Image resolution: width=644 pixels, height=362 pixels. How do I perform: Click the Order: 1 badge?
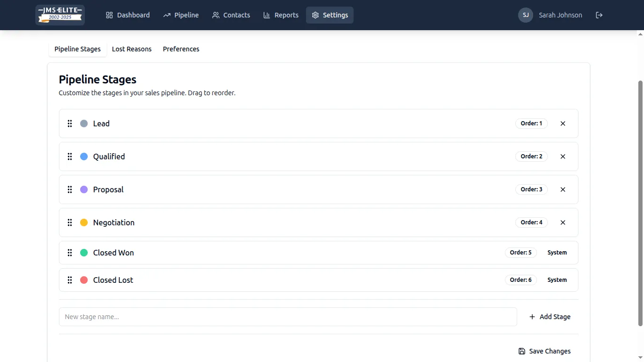(x=531, y=123)
